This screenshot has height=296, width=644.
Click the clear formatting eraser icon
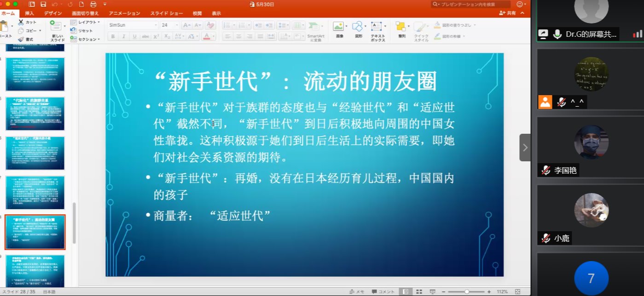pos(210,25)
